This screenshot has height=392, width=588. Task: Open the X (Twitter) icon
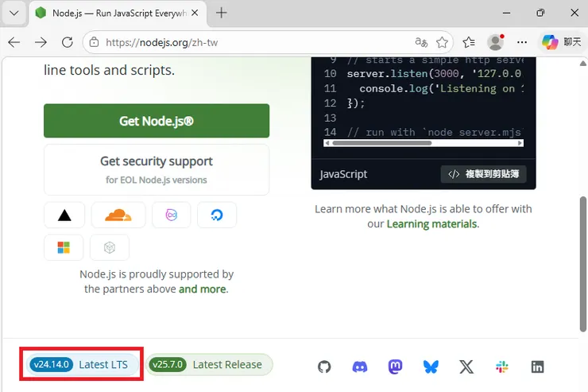(x=466, y=367)
